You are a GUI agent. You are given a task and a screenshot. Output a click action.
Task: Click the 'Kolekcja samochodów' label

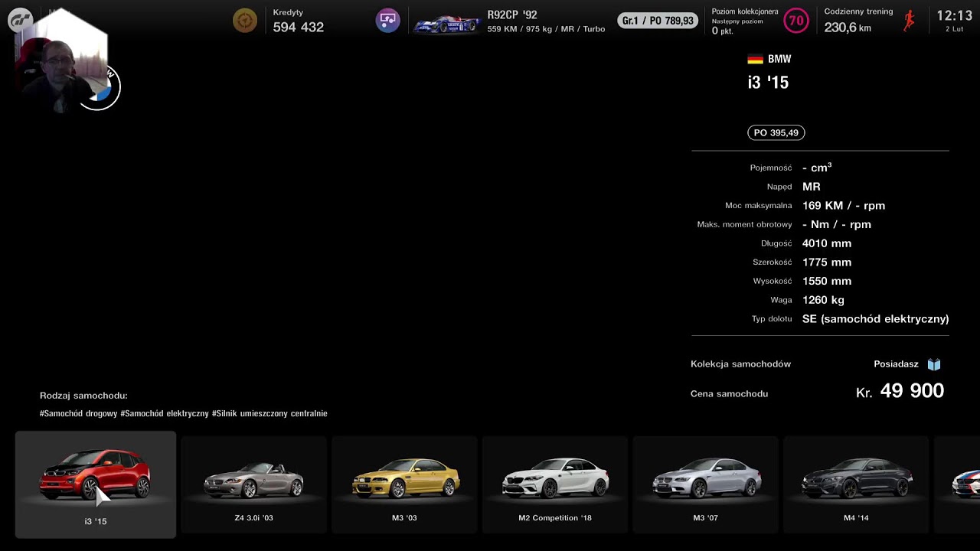pyautogui.click(x=740, y=364)
